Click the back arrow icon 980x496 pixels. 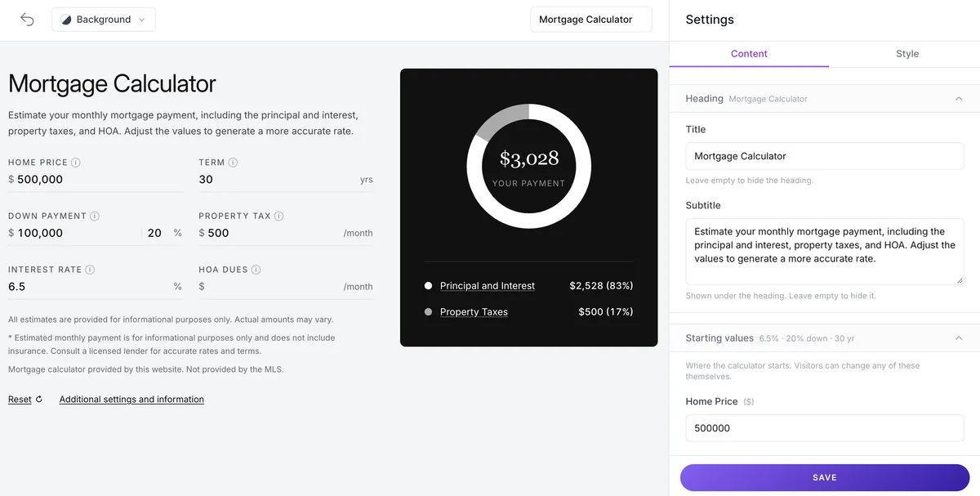point(27,20)
